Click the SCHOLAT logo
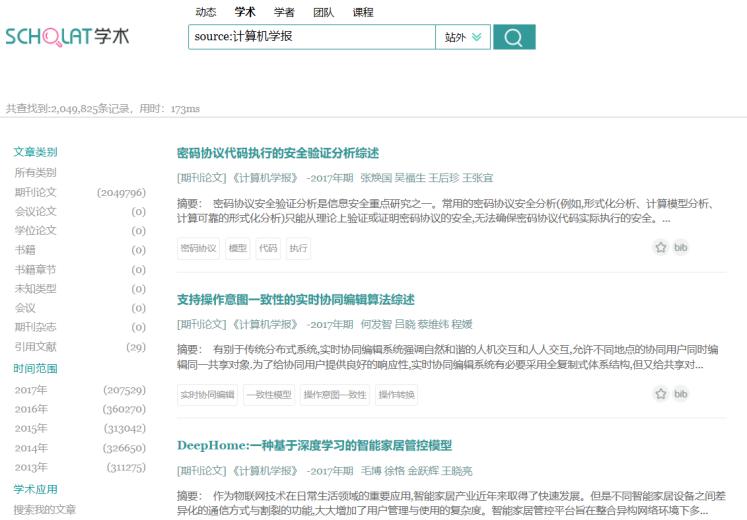Viewport: 747px width, 520px height. pyautogui.click(x=67, y=37)
